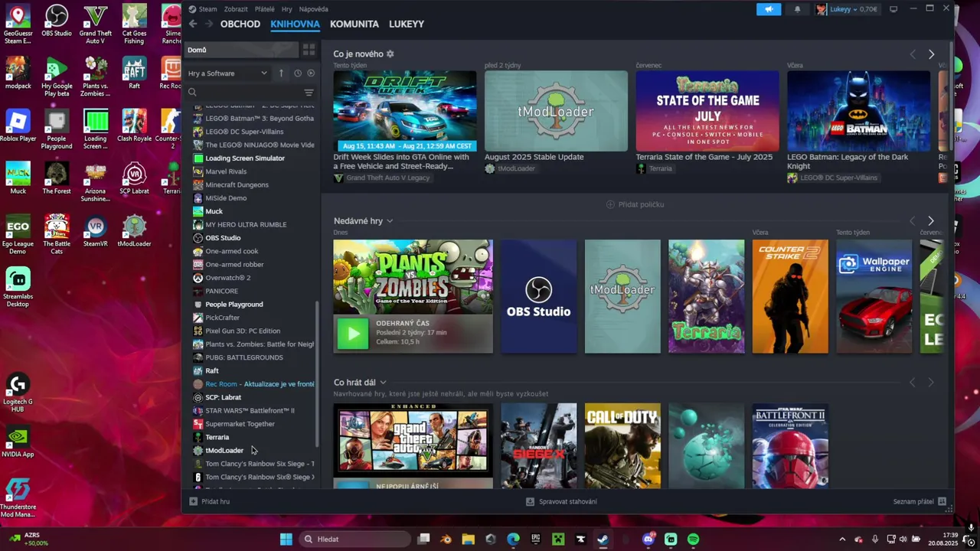Open Spravovat stahování downloads manager
The image size is (980, 551).
[x=561, y=502]
